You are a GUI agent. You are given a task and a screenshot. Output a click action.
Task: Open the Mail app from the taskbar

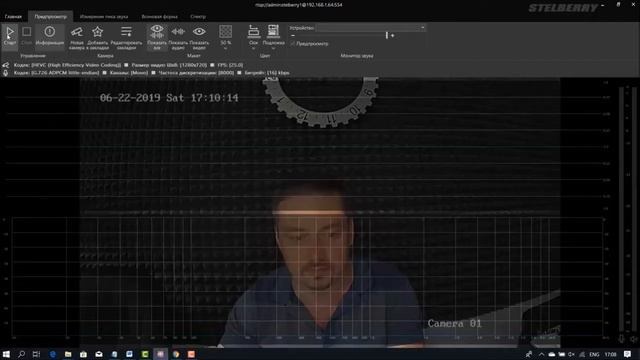click(99, 354)
